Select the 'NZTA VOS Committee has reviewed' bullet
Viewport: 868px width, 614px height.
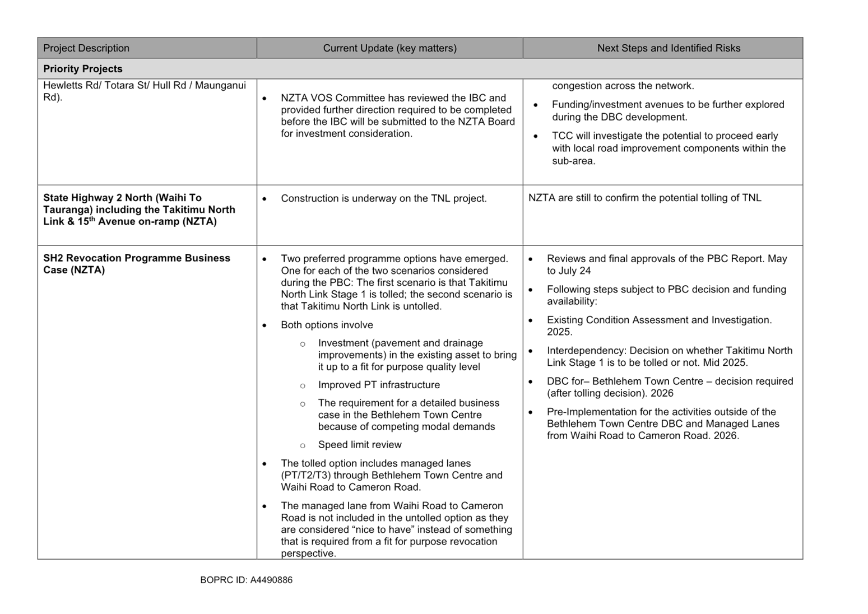(x=397, y=116)
